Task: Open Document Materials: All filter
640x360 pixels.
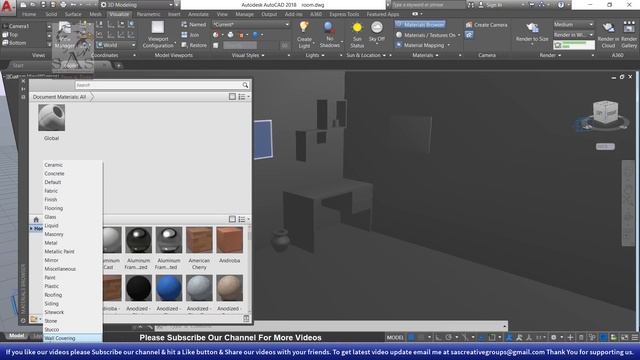Action: click(60, 97)
